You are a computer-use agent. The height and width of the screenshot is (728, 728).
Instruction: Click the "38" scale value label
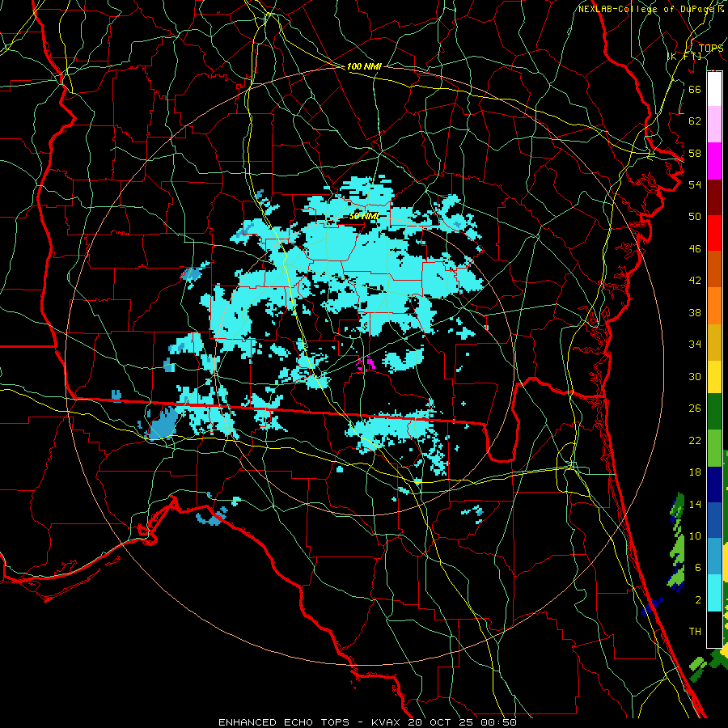click(695, 312)
